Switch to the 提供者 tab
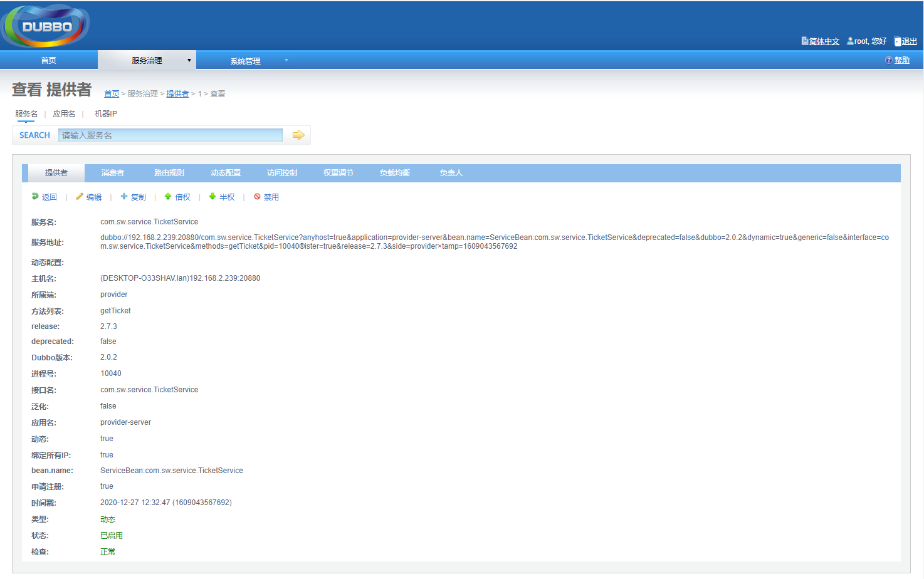This screenshot has height=579, width=924. [56, 173]
